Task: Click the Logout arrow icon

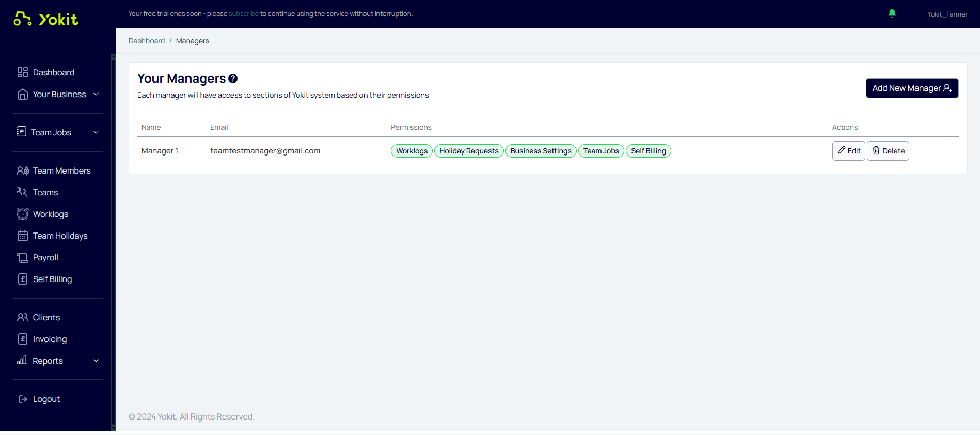Action: (x=23, y=399)
